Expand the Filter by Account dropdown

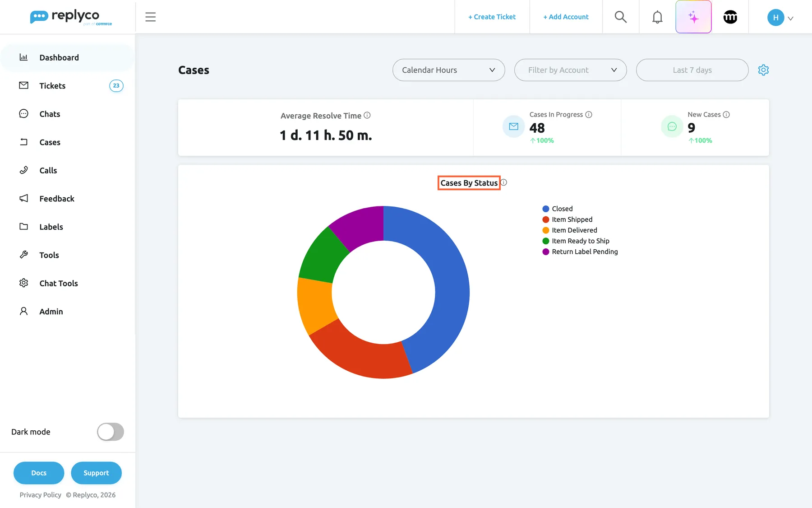570,70
